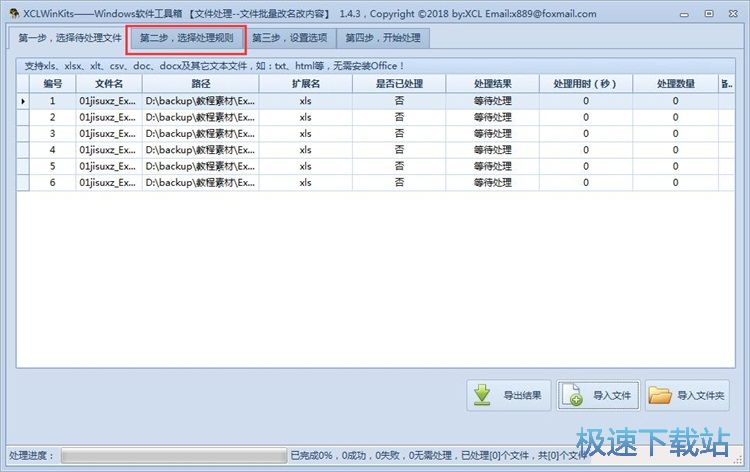Click number cell 6 in 编号 column
This screenshot has height=472, width=750.
click(53, 182)
